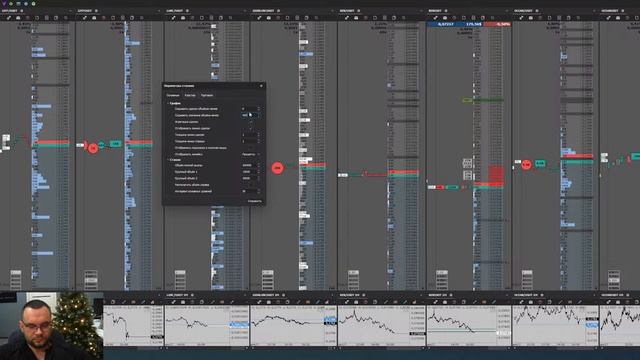
Task: Focus the highlighted numeric field under cursor
Action: point(249,115)
